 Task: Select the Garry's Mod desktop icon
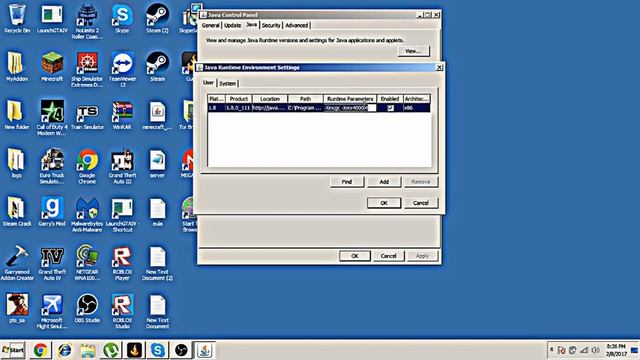52,211
